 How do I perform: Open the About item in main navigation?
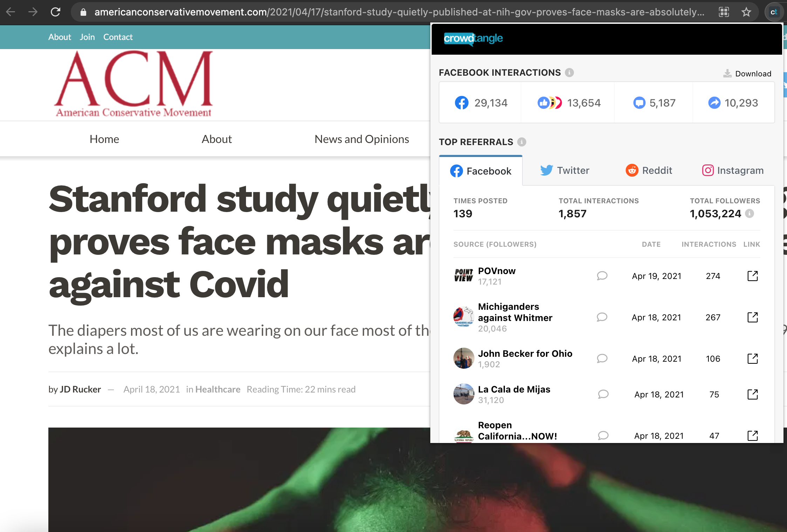coord(217,139)
